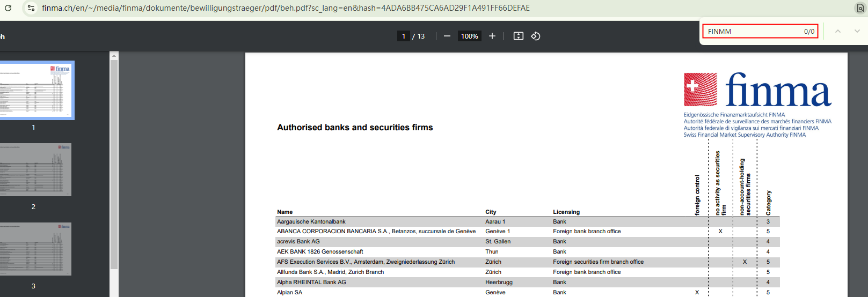
Task: Click the thumbnail sidebar scrollbar
Action: 114,164
